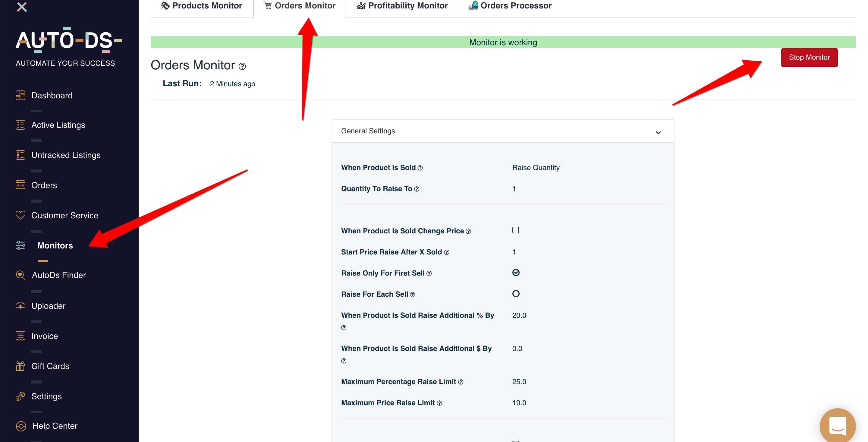Open Gift Cards from the sidebar
This screenshot has height=442, width=868.
[x=50, y=366]
